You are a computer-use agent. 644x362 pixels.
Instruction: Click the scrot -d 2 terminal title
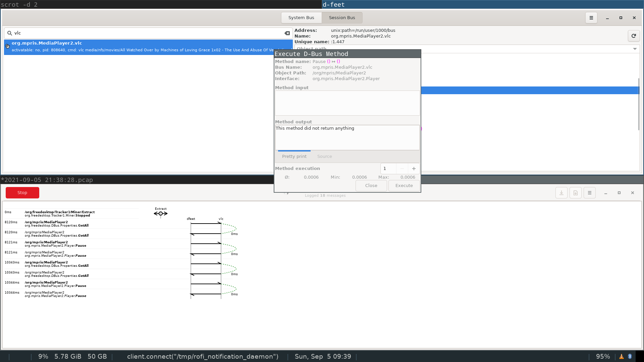pyautogui.click(x=19, y=5)
